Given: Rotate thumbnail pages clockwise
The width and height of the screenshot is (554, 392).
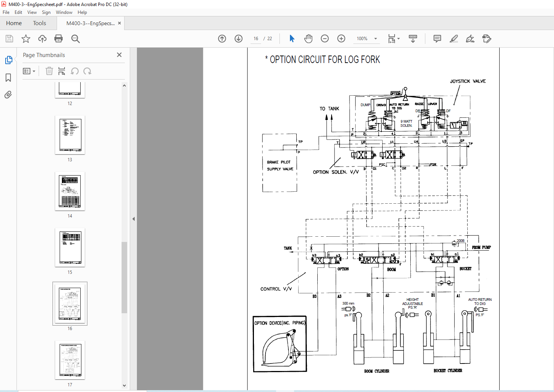Looking at the screenshot, I should (87, 71).
